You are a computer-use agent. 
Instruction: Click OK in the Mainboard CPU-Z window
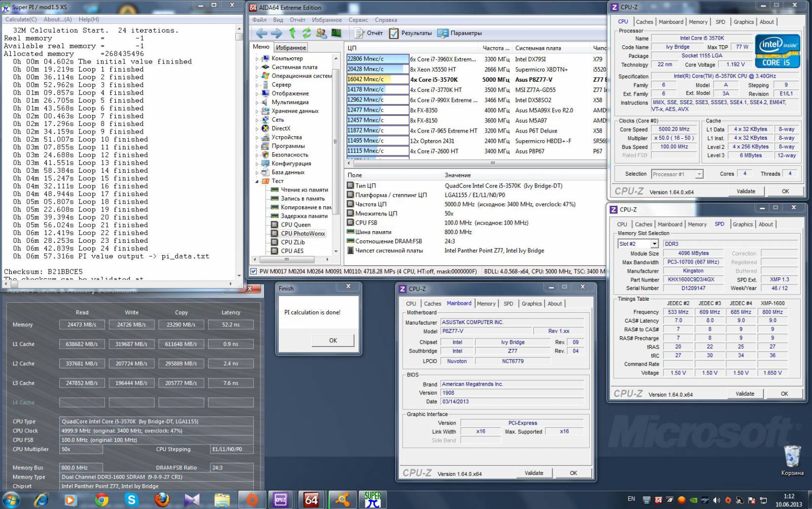(x=573, y=473)
